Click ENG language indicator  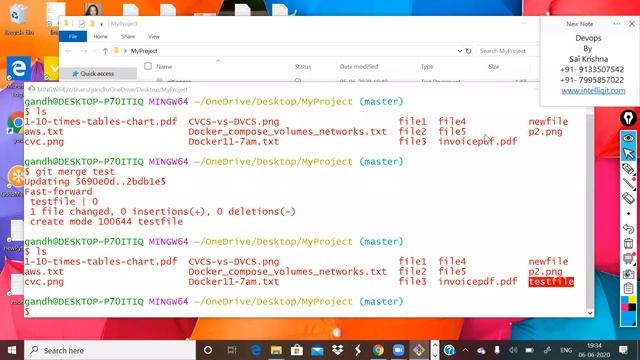(566, 350)
